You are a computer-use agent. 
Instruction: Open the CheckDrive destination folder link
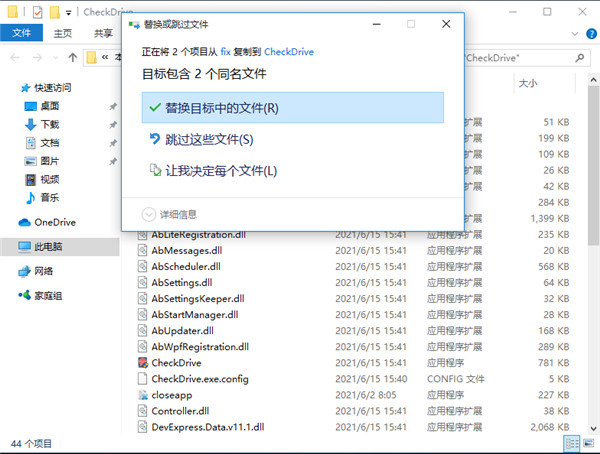pos(289,52)
